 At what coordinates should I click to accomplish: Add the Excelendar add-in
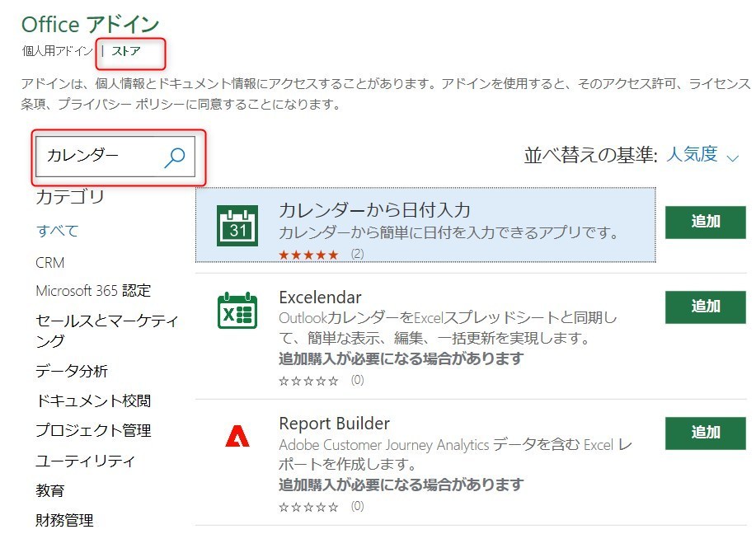[705, 307]
